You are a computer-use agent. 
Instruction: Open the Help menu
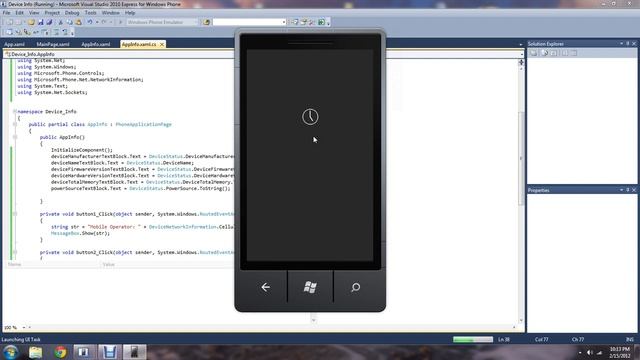tap(130, 13)
